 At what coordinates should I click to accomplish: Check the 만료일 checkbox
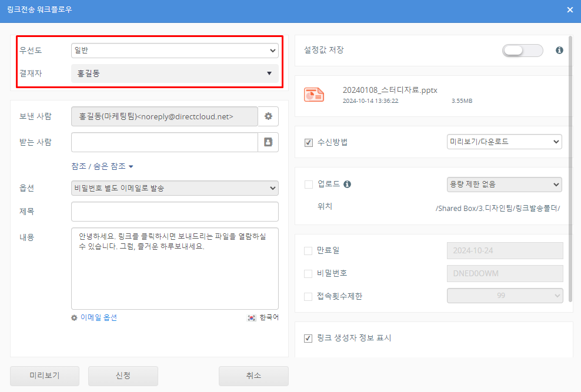pos(309,251)
